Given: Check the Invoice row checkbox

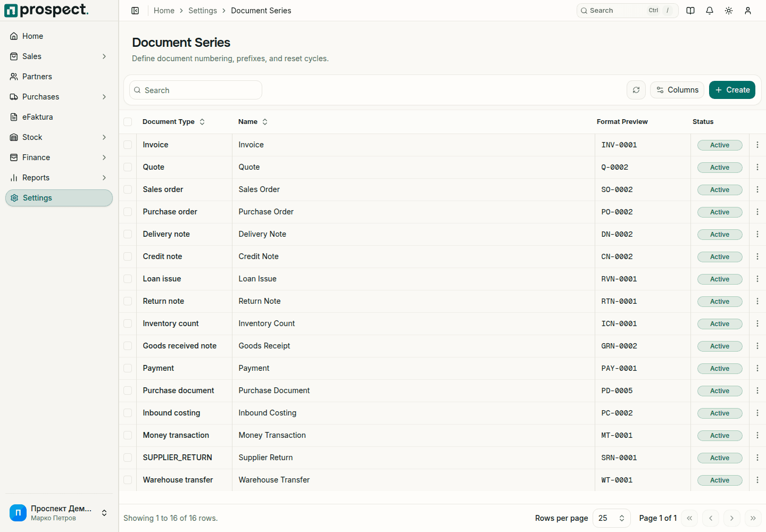Looking at the screenshot, I should 128,145.
